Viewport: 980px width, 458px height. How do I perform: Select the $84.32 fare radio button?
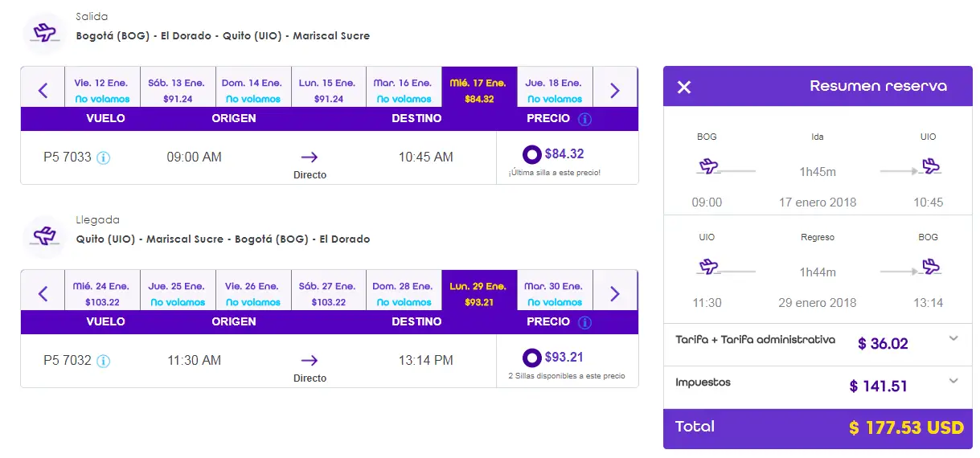coord(531,154)
